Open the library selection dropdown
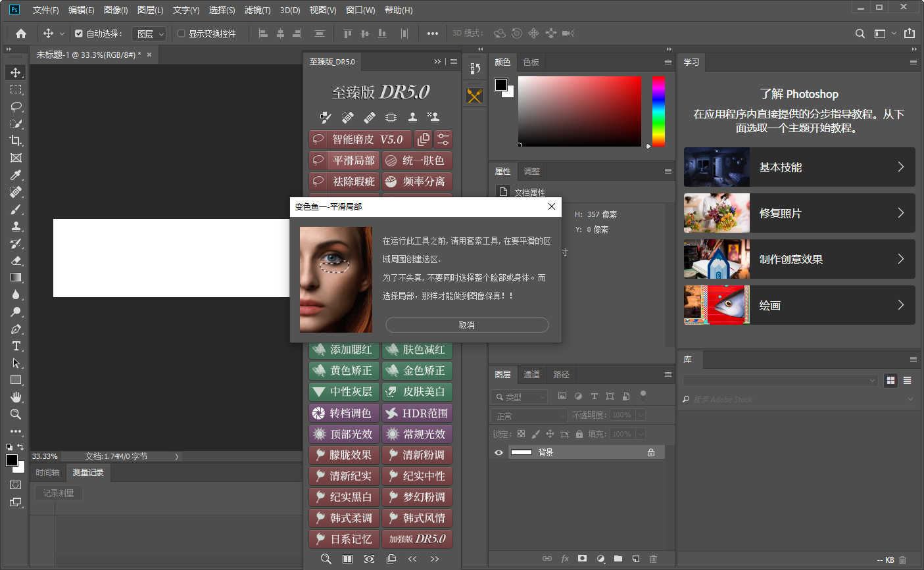This screenshot has height=570, width=924. coord(781,380)
